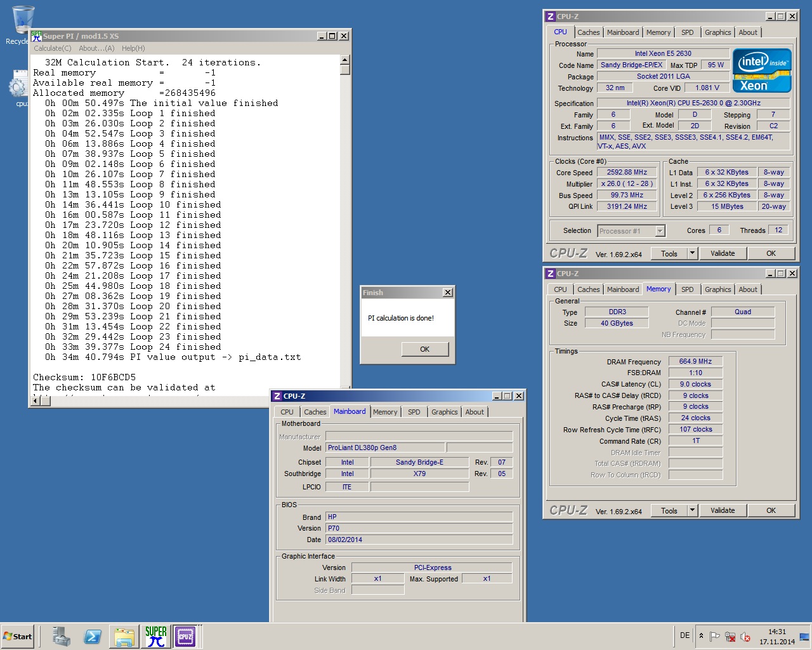Open Windows Explorer folder icon in taskbar
Image resolution: width=812 pixels, height=650 pixels.
tap(124, 636)
